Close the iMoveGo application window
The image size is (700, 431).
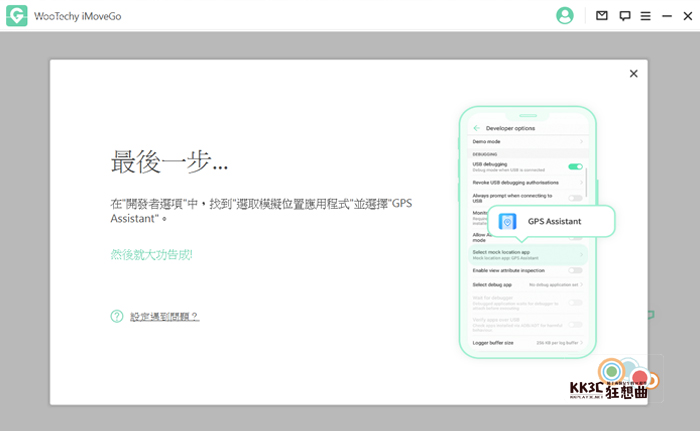[688, 16]
